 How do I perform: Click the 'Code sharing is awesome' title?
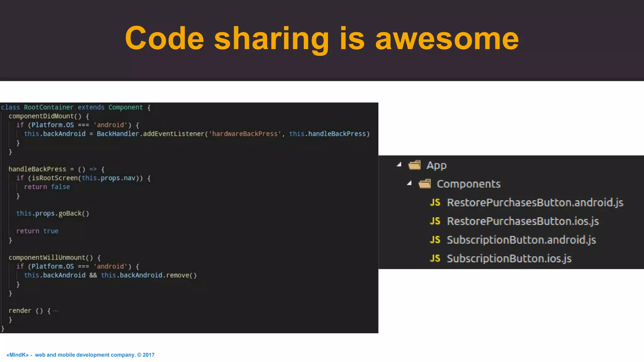322,38
